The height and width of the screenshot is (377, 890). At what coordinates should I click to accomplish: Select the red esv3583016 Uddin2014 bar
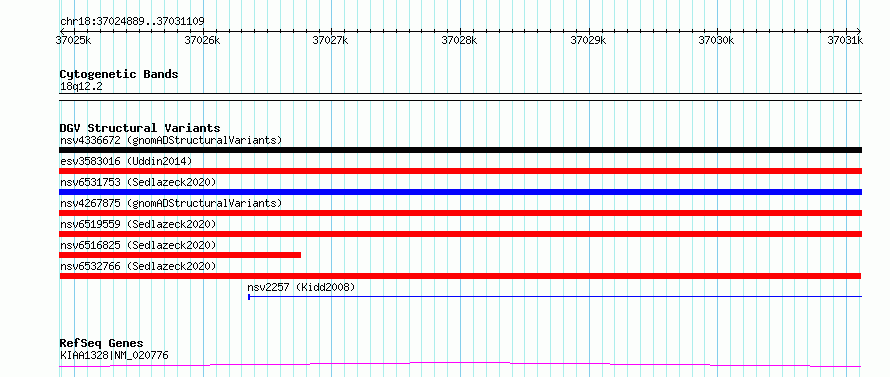pos(460,171)
